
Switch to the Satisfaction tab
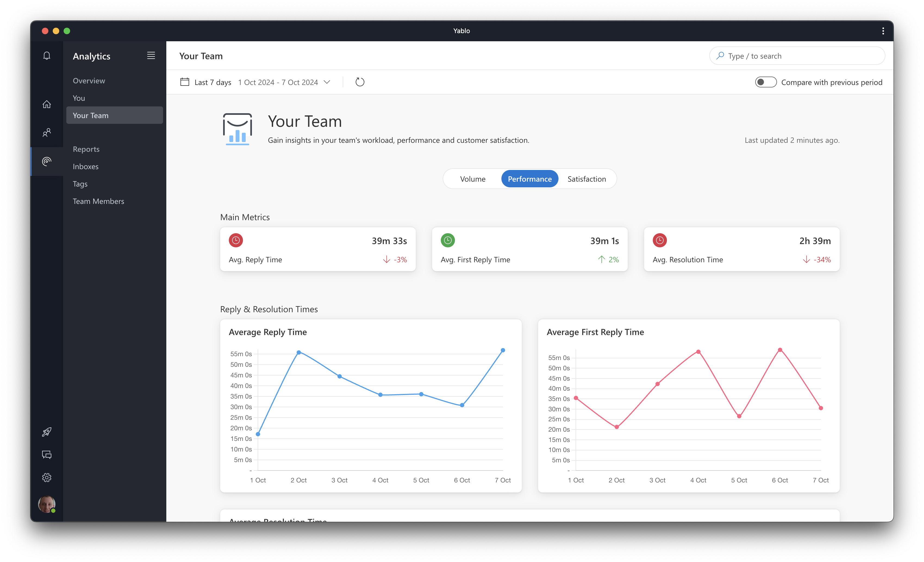[586, 179]
